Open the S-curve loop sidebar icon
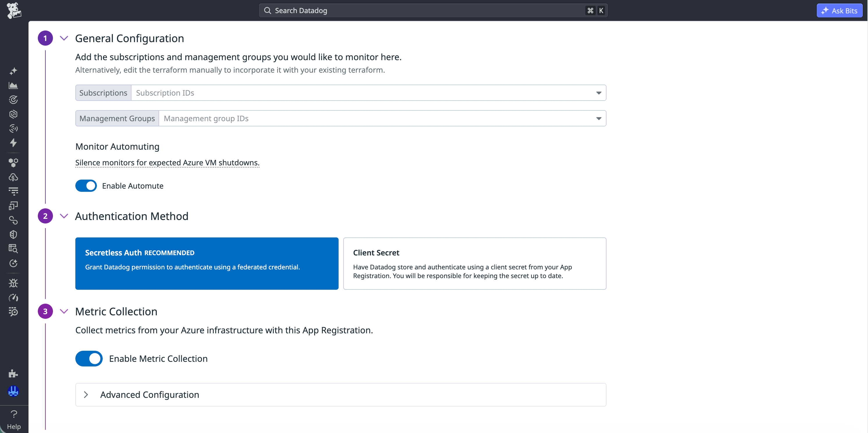868x433 pixels. click(13, 220)
